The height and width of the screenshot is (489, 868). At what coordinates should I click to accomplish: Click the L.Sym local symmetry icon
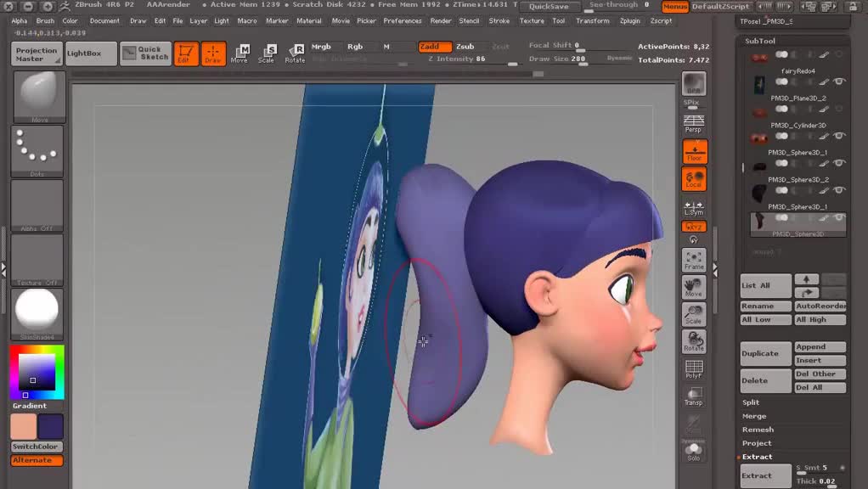(x=694, y=208)
